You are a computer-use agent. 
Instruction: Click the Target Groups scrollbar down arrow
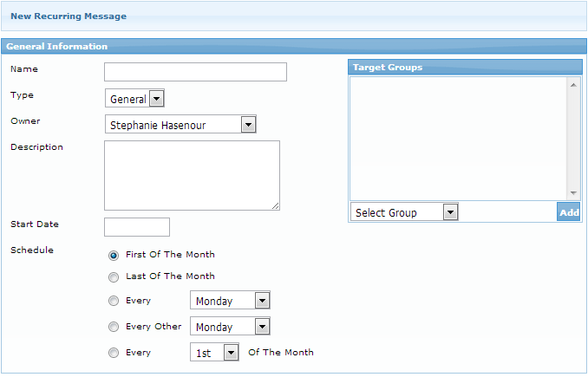click(x=573, y=193)
